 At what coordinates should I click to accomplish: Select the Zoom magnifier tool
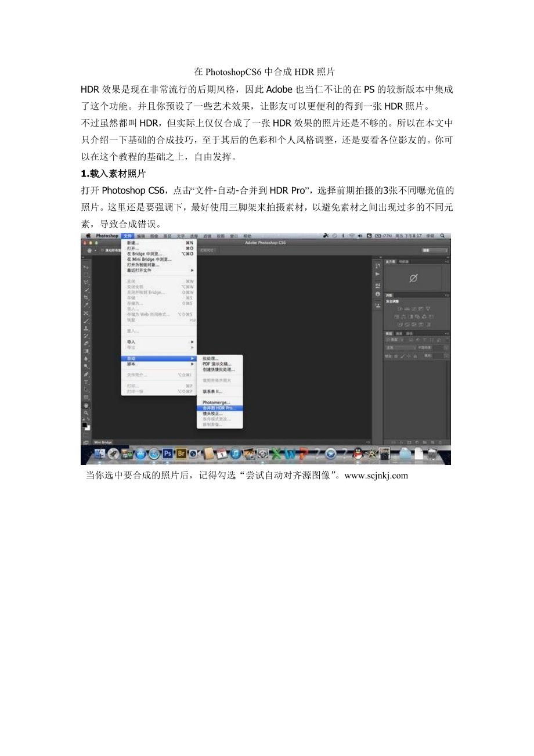pos(86,412)
